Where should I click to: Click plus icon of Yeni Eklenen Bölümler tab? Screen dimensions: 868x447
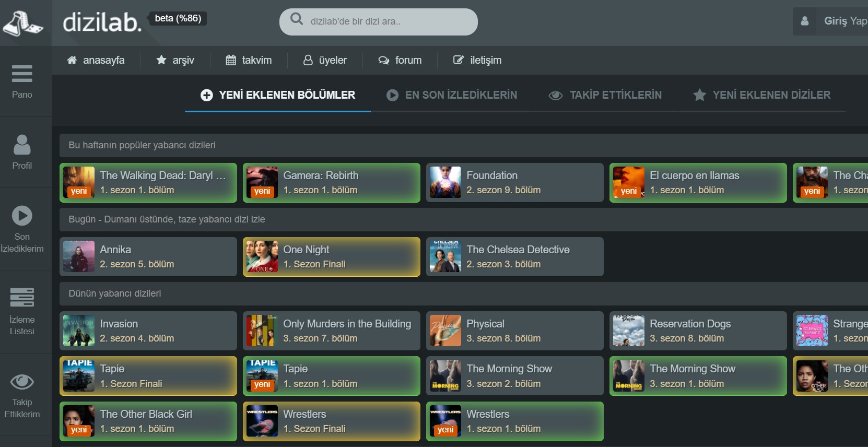[x=207, y=95]
